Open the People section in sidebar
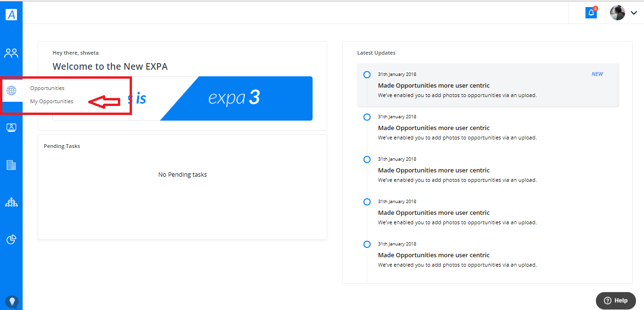 tap(11, 53)
